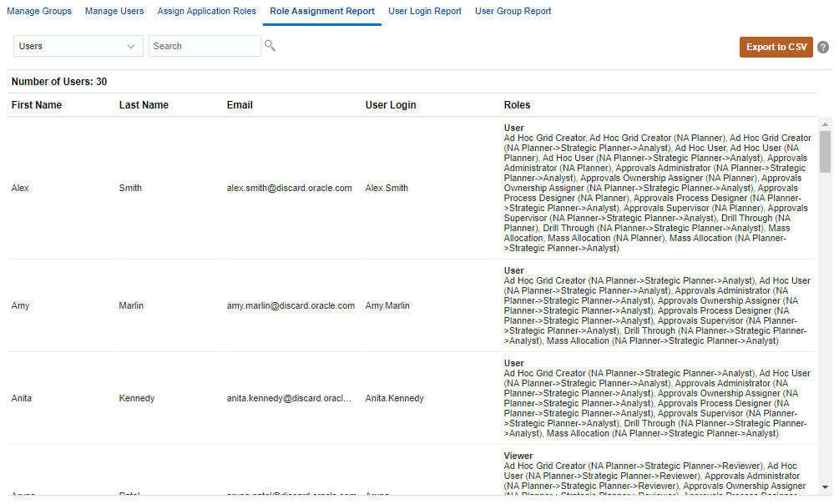Click the Export to CSV button
The image size is (839, 504).
pyautogui.click(x=776, y=47)
